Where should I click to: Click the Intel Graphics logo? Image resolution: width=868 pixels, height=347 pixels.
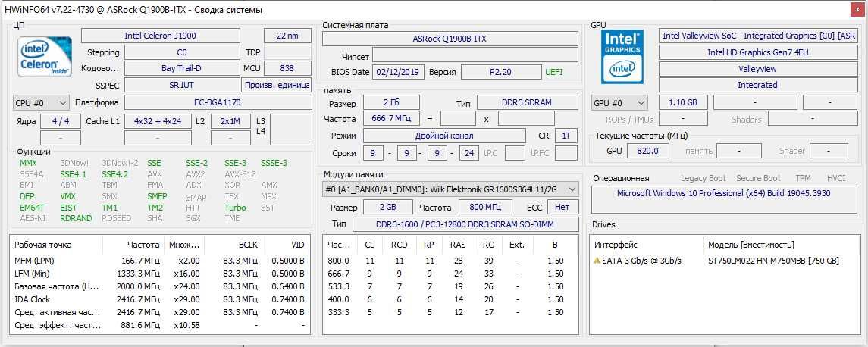click(x=622, y=57)
